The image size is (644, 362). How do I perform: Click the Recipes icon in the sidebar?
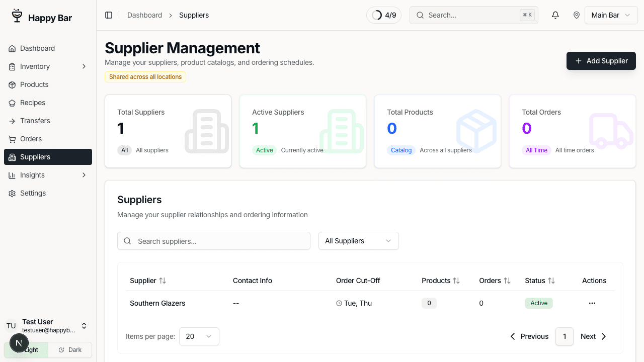coord(12,103)
